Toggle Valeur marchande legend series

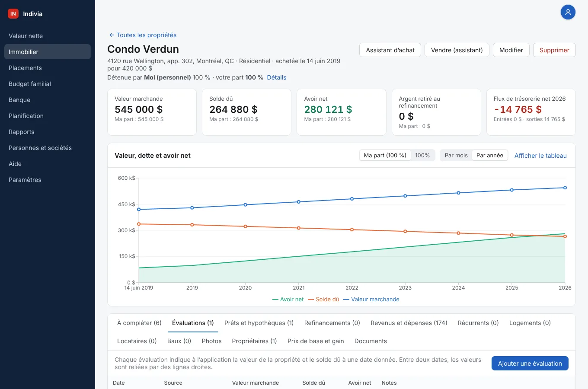(x=371, y=299)
